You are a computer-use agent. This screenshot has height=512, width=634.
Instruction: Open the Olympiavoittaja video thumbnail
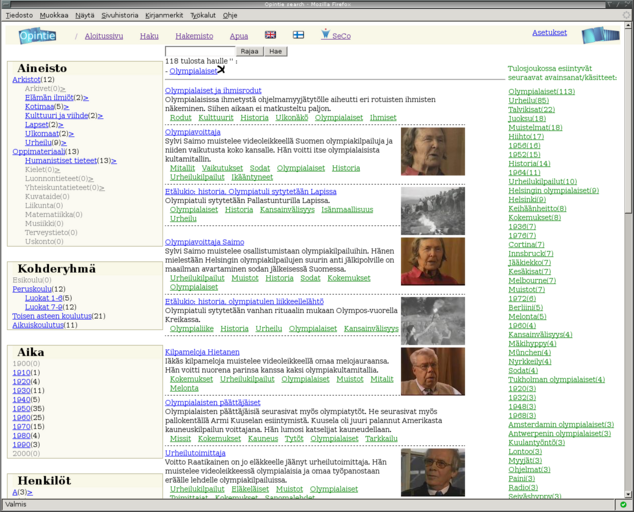433,151
